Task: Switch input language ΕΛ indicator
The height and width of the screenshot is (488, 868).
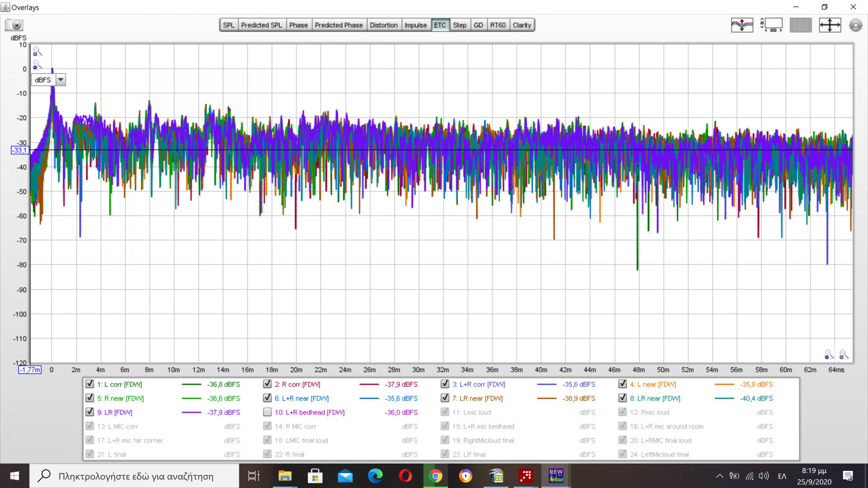Action: pyautogui.click(x=782, y=476)
